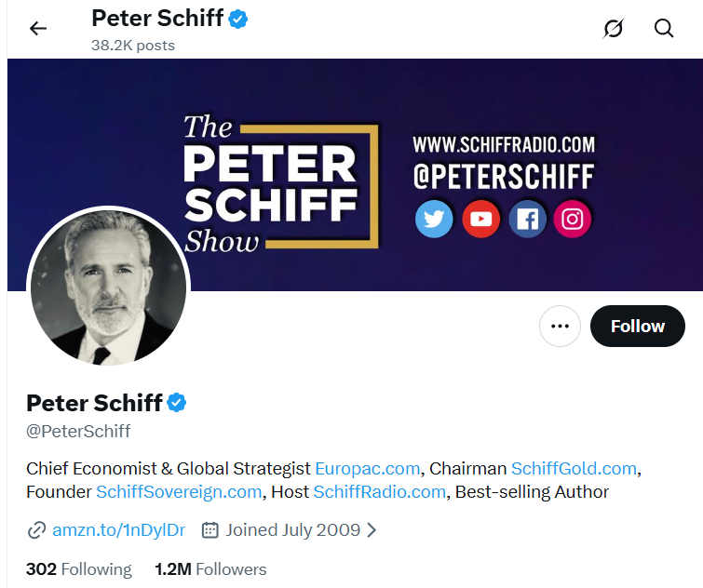View the 302 Following list

click(79, 569)
